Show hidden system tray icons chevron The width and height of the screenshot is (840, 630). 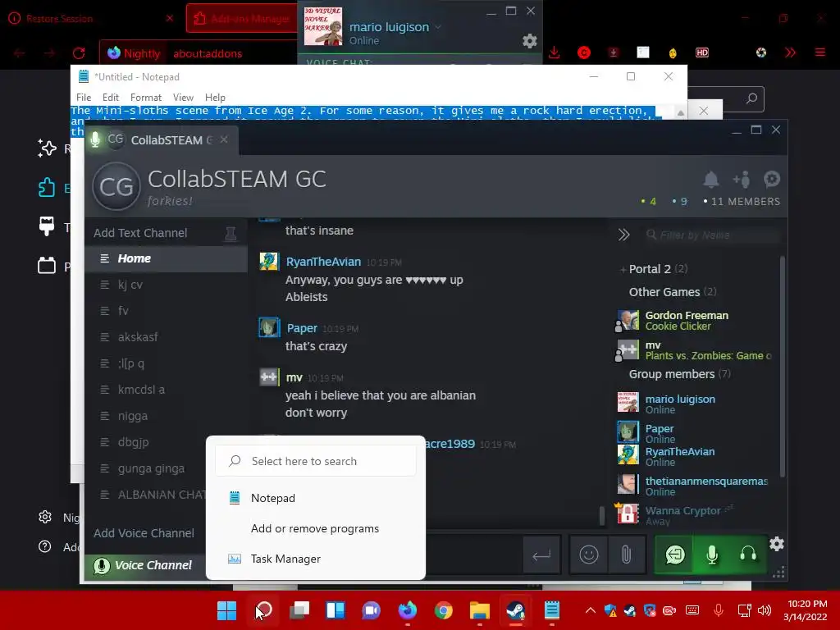click(590, 609)
